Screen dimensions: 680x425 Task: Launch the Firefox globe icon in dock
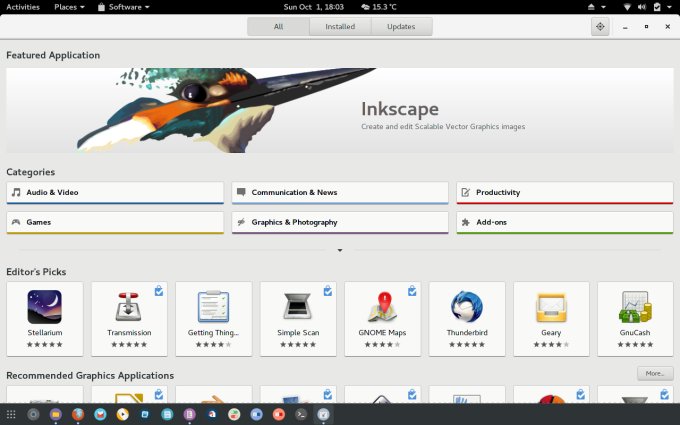(78, 415)
